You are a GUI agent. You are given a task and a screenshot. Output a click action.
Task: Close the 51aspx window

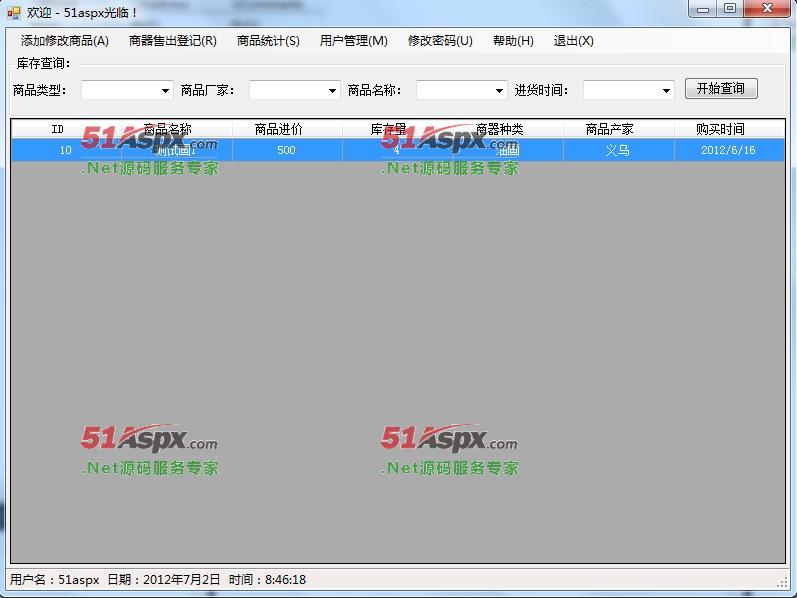[768, 9]
